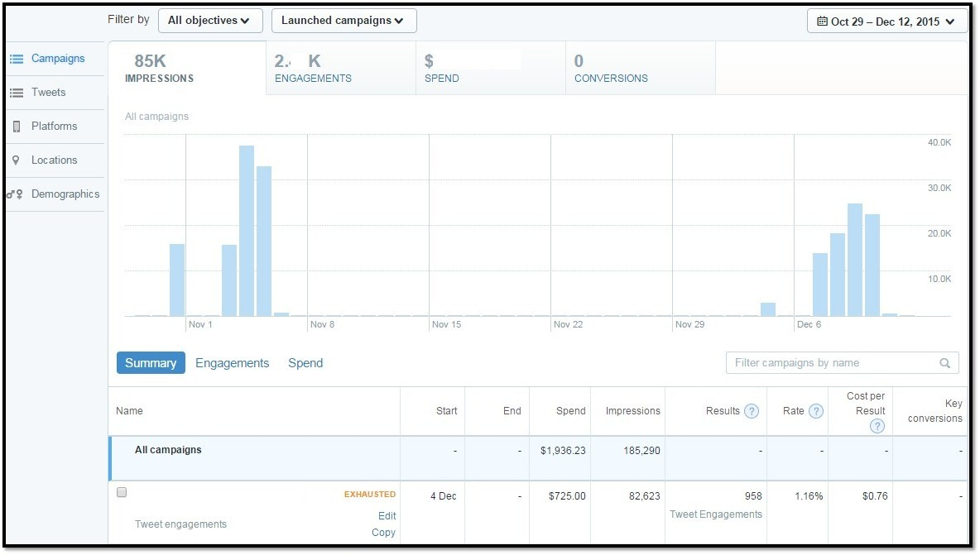The width and height of the screenshot is (980, 555).
Task: Click the tallest impressions bar in early November
Action: [x=247, y=231]
